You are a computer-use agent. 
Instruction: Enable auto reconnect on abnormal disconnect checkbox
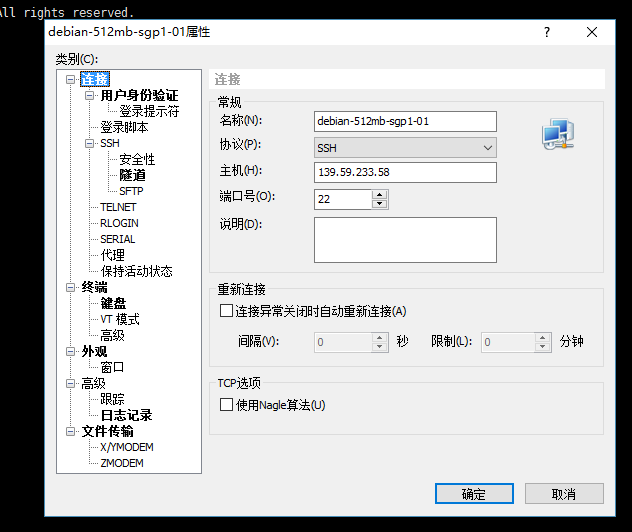point(226,311)
